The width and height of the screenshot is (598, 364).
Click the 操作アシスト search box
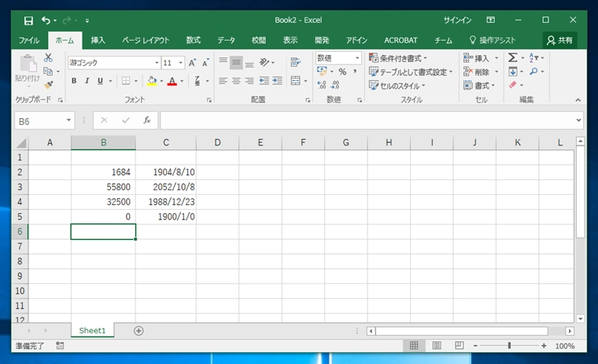(x=493, y=40)
